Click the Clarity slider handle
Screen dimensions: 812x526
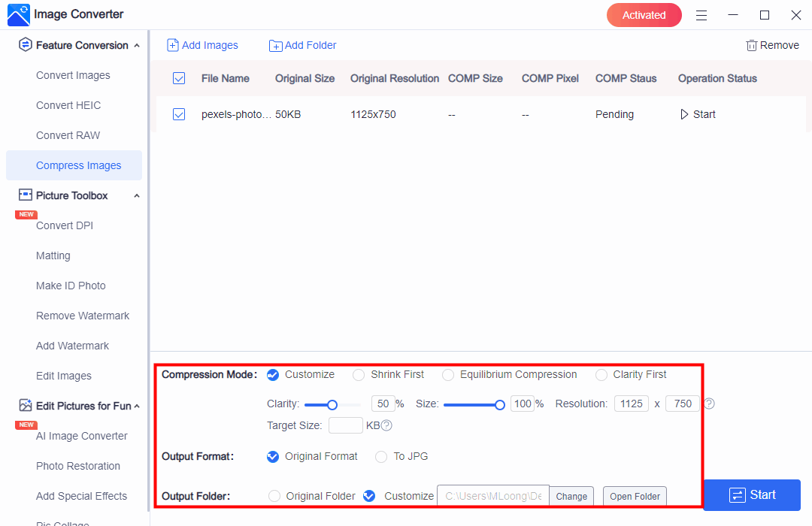(332, 404)
